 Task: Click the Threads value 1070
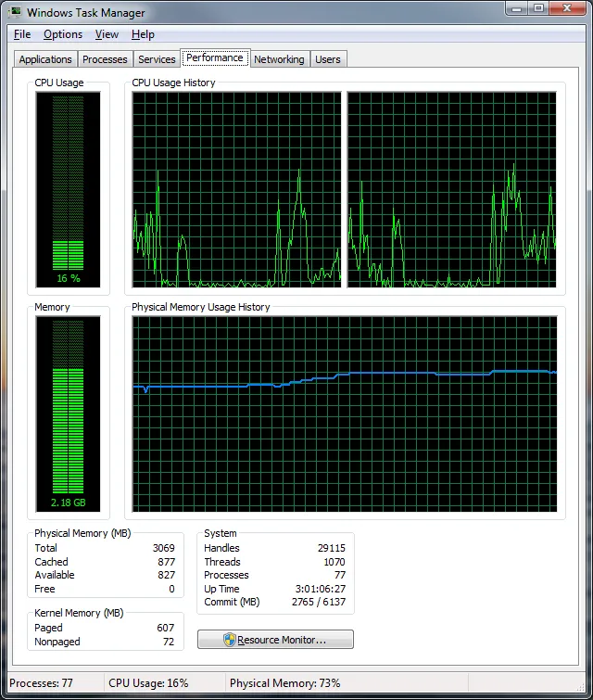coord(334,562)
